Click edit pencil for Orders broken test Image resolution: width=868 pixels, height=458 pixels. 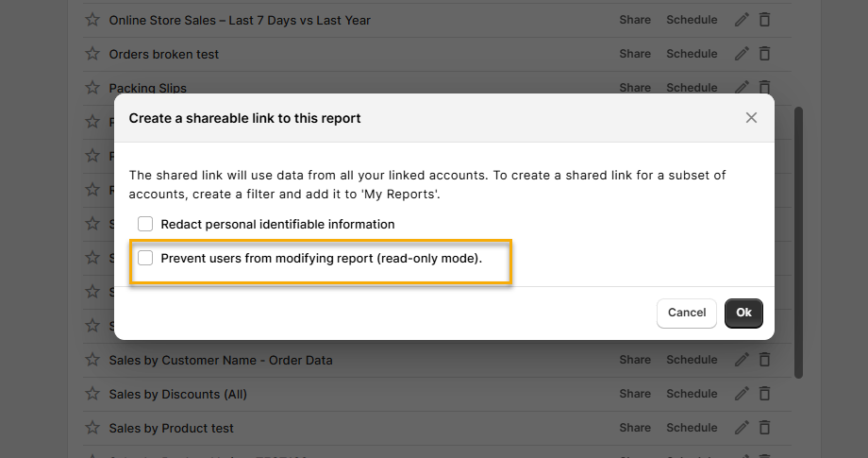pos(742,54)
